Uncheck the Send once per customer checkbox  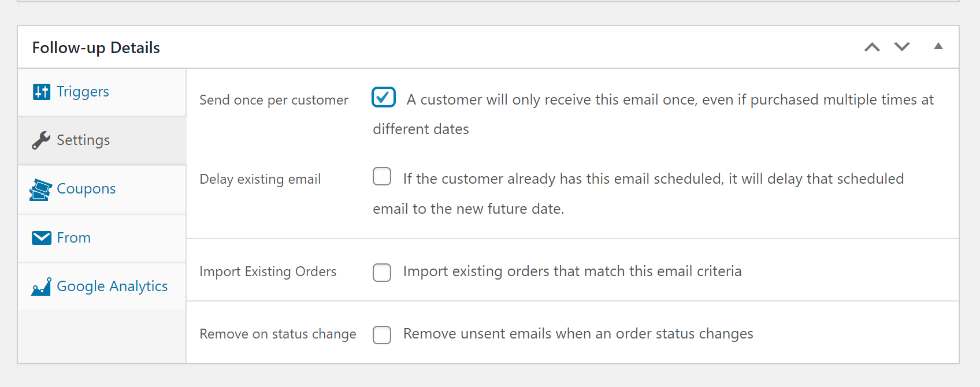point(384,98)
